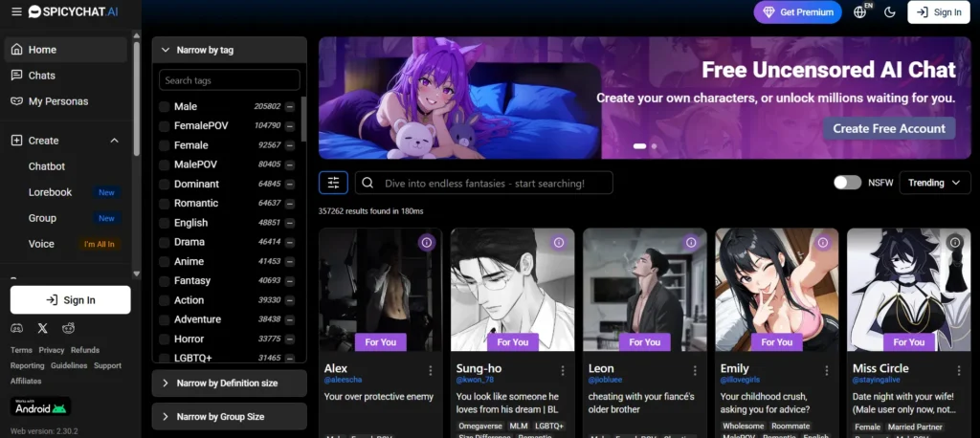Open Chats in sidebar
This screenshot has height=438, width=980.
66,76
